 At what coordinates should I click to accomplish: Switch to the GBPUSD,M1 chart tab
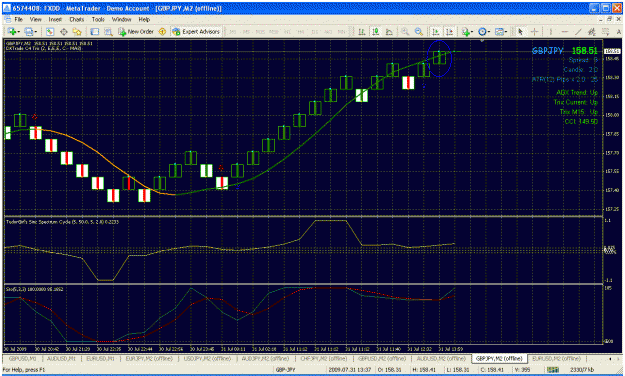pyautogui.click(x=23, y=358)
